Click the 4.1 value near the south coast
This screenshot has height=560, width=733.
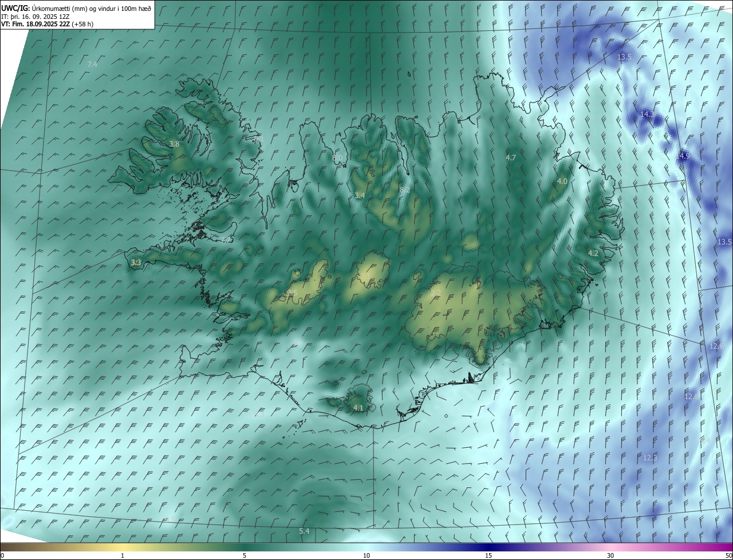pyautogui.click(x=358, y=408)
